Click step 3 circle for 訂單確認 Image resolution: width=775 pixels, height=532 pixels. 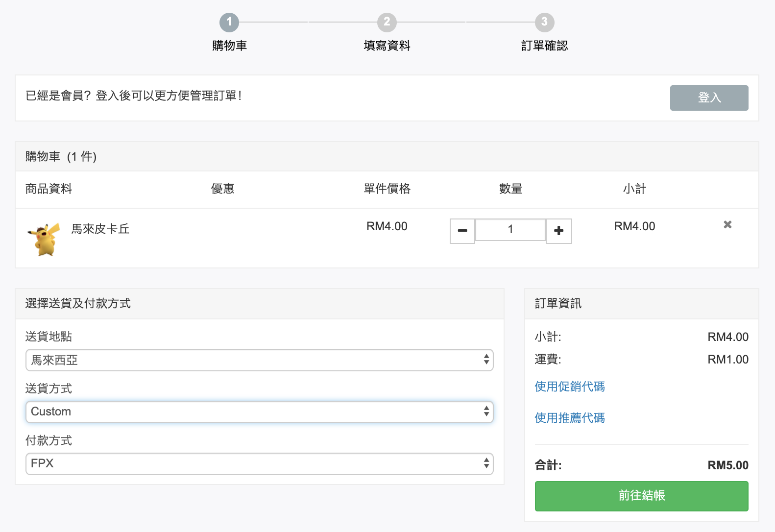(x=544, y=22)
